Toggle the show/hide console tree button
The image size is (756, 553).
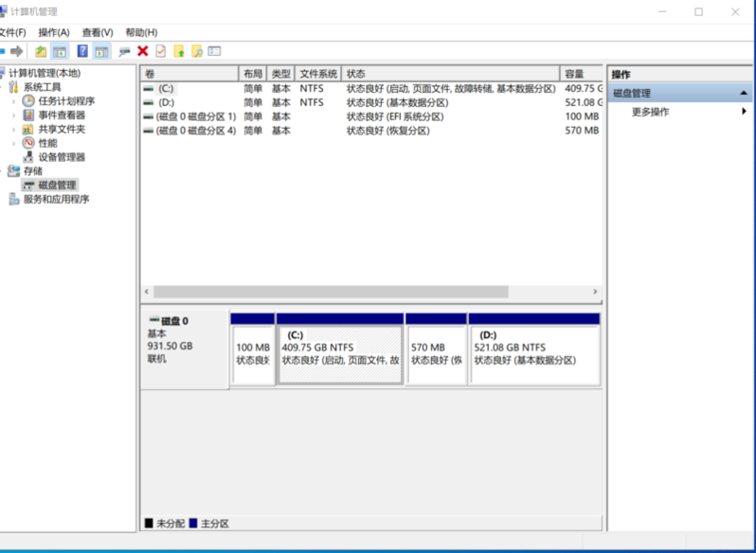(60, 51)
